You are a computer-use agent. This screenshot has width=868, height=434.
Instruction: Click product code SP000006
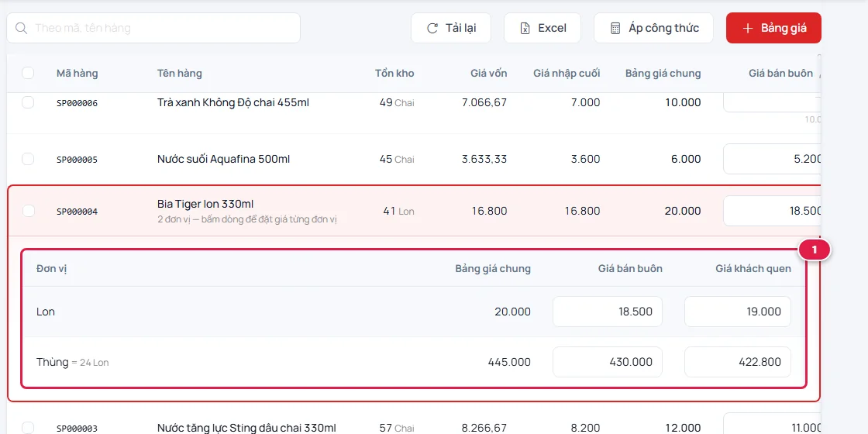point(77,103)
